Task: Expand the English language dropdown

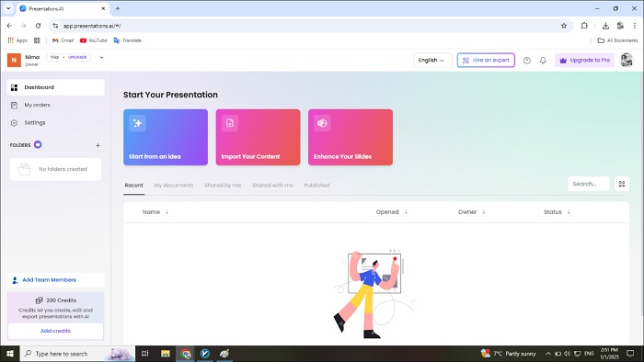Action: click(432, 61)
